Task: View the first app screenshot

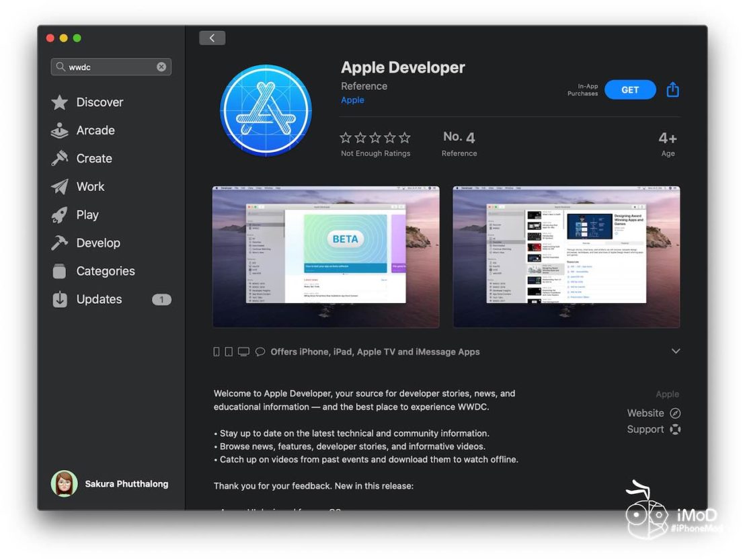Action: (x=326, y=256)
